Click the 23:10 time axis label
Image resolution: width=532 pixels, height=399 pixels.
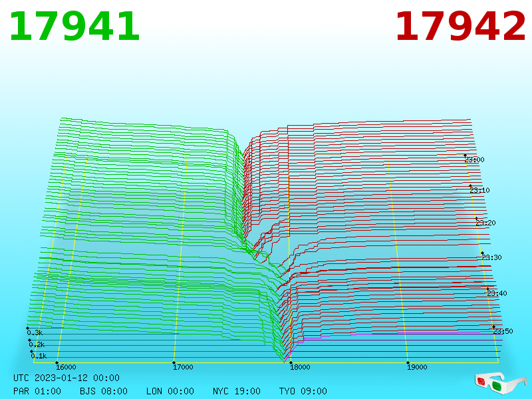tap(479, 190)
